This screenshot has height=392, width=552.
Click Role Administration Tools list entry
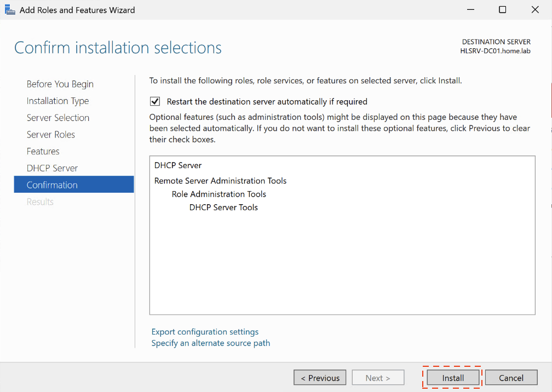pos(219,194)
